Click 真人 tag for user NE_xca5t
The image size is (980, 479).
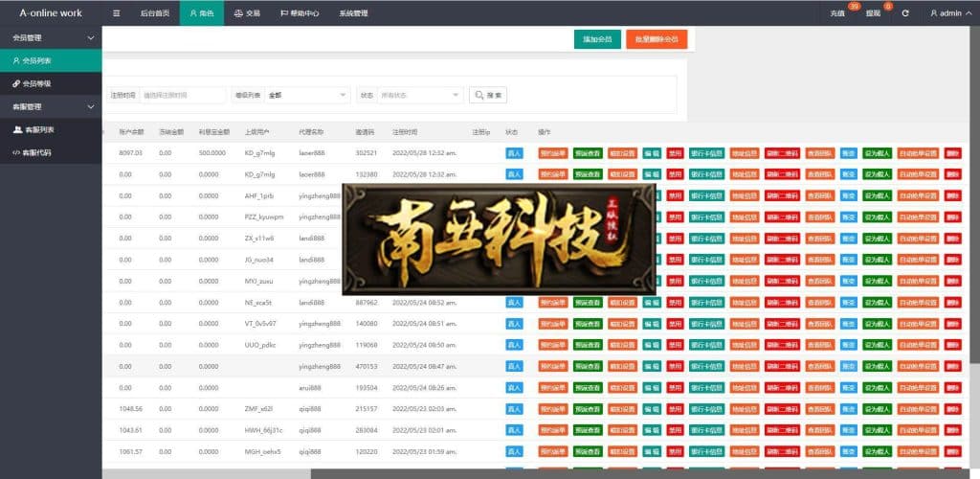click(514, 303)
